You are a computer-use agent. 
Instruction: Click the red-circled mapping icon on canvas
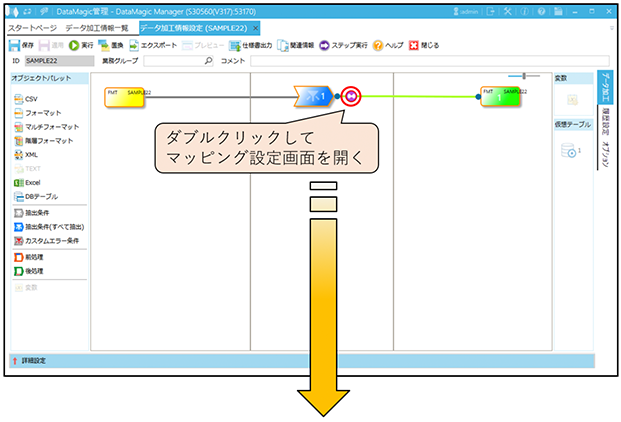point(351,96)
